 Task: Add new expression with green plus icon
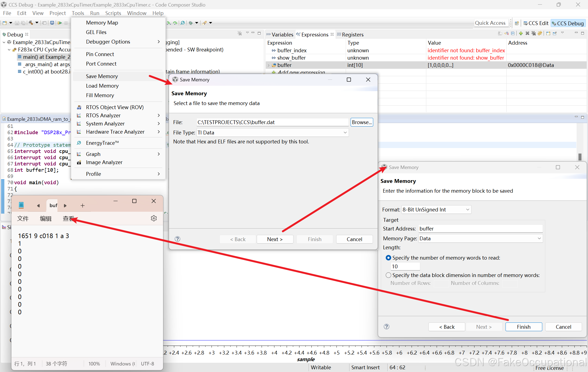click(521, 33)
